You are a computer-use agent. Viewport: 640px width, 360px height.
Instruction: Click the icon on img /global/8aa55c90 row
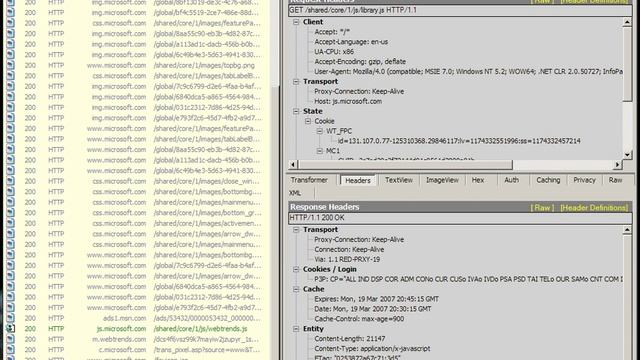(x=10, y=34)
